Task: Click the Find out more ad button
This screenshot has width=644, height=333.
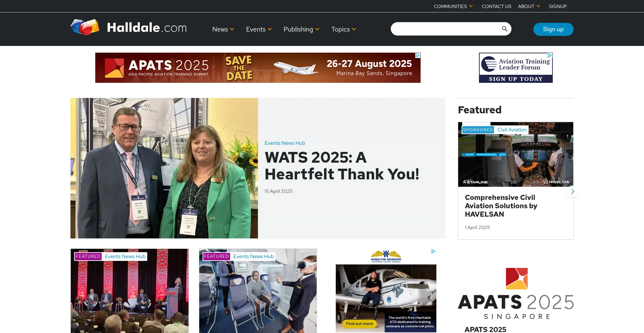Action: coord(359,324)
